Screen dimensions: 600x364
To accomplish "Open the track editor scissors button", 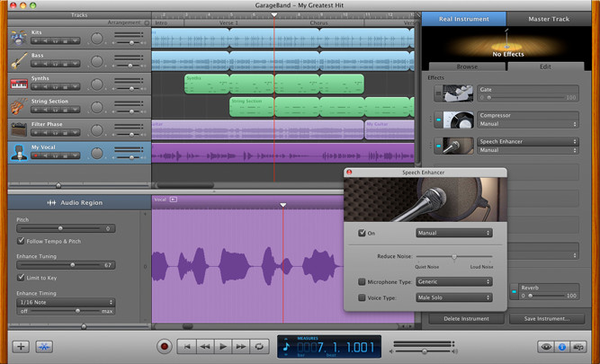I will tap(44, 347).
